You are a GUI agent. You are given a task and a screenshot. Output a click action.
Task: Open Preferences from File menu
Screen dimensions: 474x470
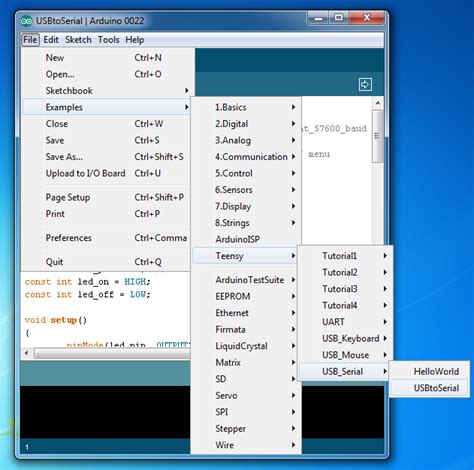coord(106,238)
